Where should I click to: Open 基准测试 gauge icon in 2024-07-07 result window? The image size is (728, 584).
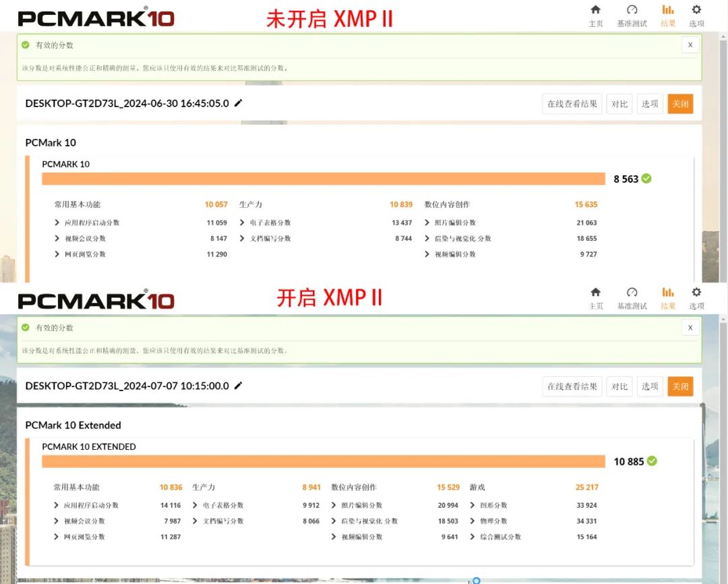pos(632,298)
